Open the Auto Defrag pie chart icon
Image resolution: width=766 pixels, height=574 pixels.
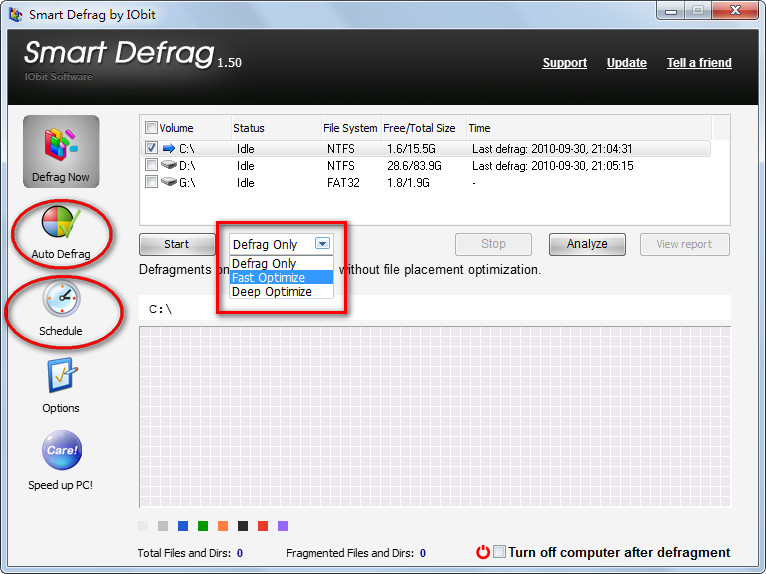61,222
